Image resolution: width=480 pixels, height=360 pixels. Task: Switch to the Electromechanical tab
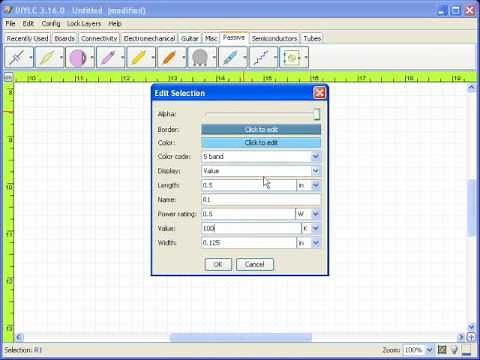[149, 38]
